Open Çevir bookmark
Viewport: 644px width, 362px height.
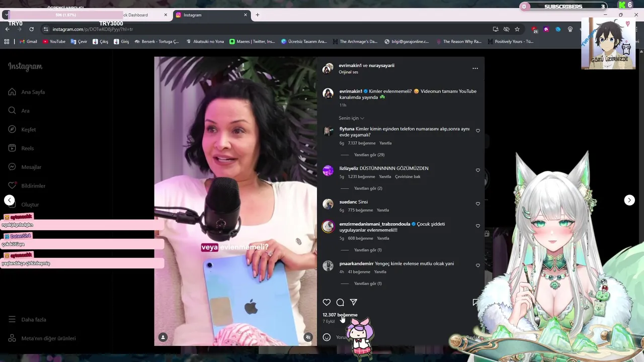[x=79, y=42]
